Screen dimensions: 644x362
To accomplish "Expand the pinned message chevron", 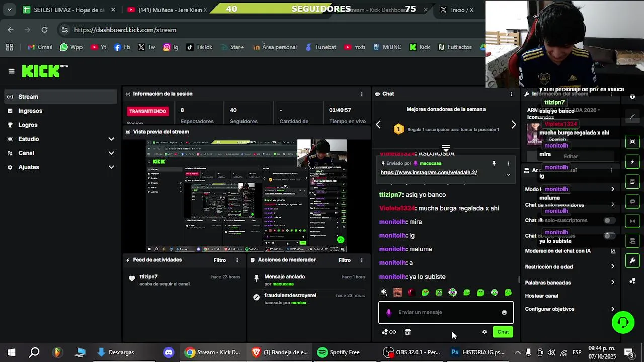I will [508, 174].
